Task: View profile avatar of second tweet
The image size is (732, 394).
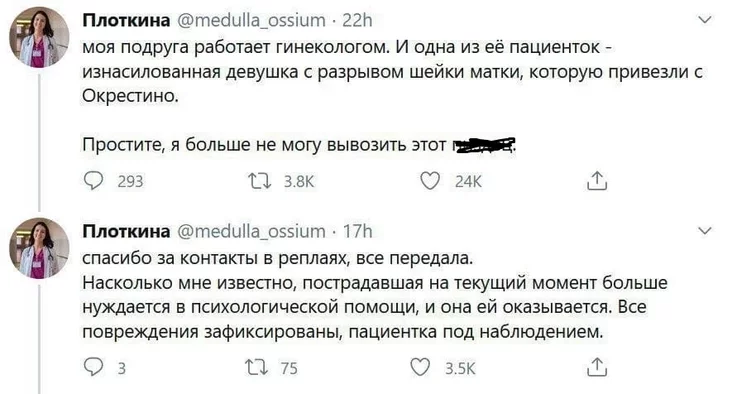Action: 39,248
